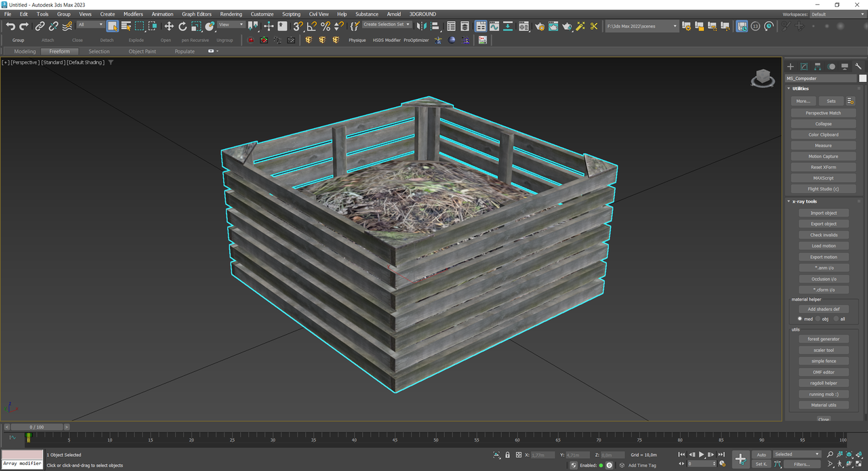Click the Reset XForm button
This screenshot has height=471, width=868.
tap(823, 167)
